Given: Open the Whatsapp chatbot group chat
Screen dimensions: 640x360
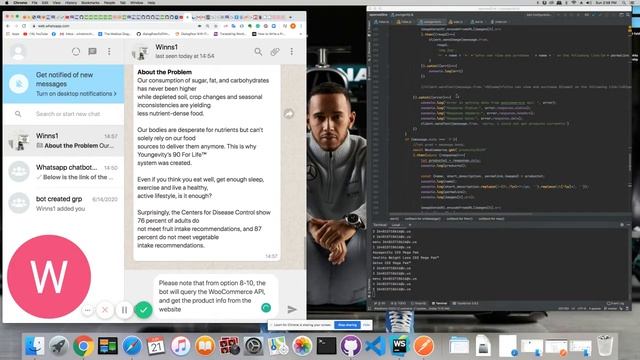Looking at the screenshot, I should pos(64,172).
